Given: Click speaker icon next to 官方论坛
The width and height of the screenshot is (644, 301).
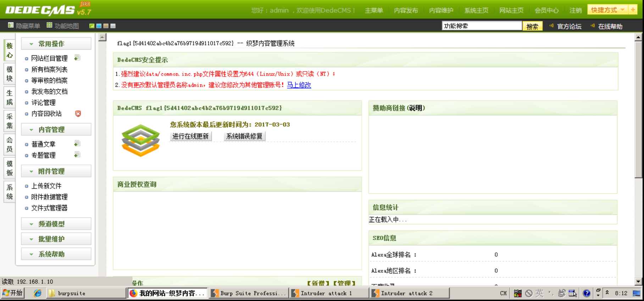Looking at the screenshot, I should pyautogui.click(x=551, y=26).
